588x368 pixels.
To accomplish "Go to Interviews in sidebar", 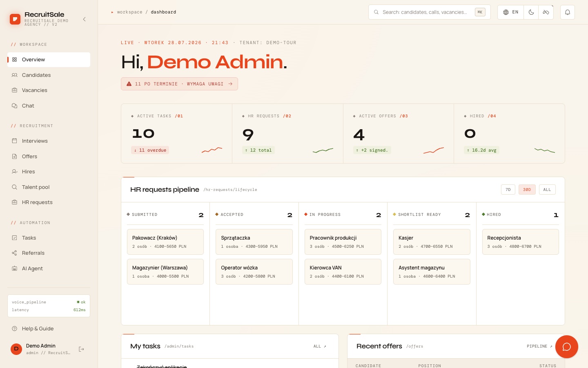I will pyautogui.click(x=49, y=141).
